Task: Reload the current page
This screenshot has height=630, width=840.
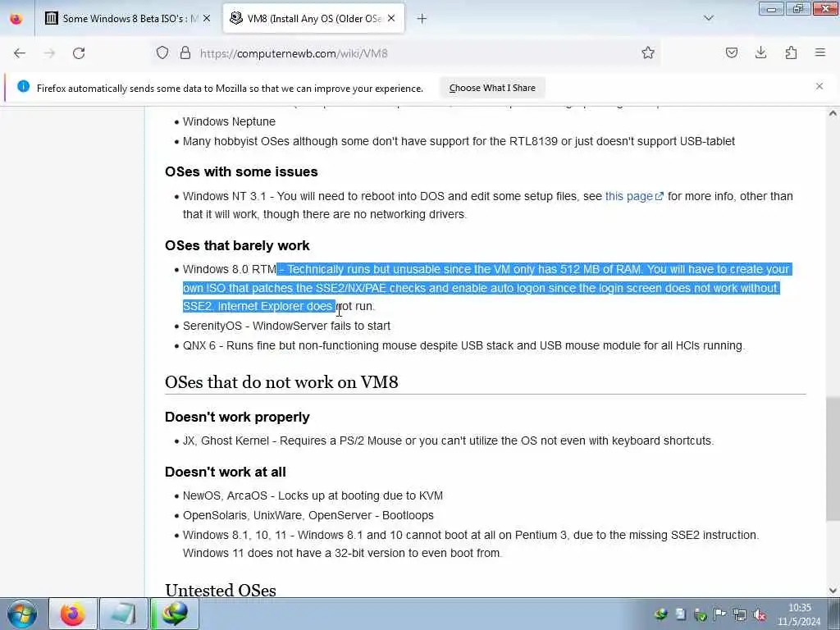Action: click(x=79, y=53)
